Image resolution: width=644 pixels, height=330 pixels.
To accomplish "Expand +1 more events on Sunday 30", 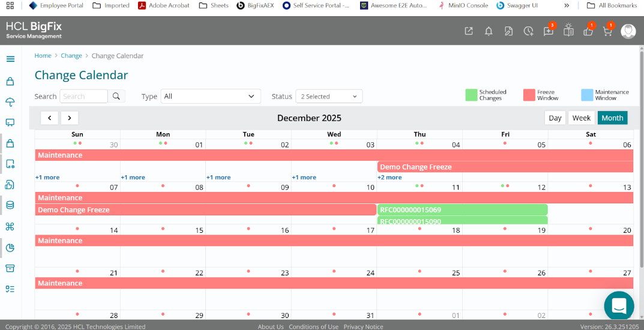I will click(47, 178).
